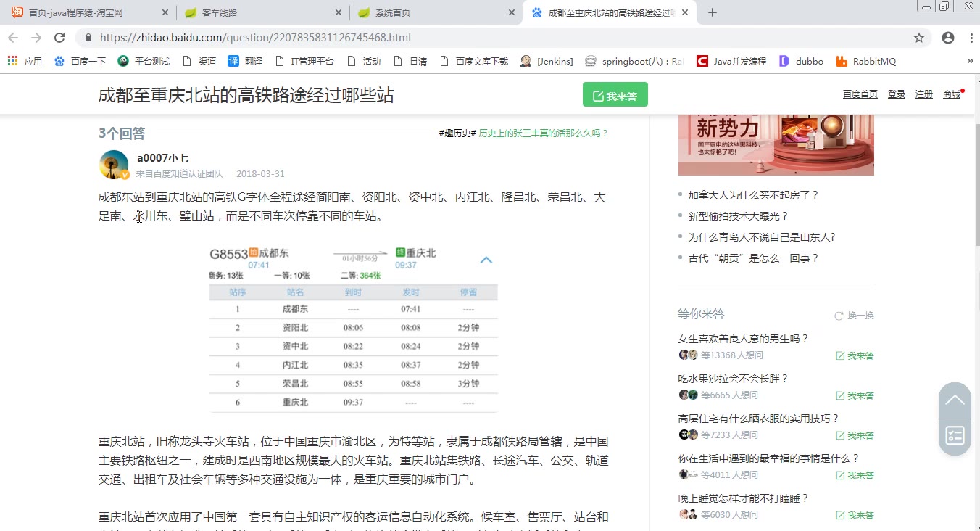Open the 日清 bookmark

tap(410, 62)
